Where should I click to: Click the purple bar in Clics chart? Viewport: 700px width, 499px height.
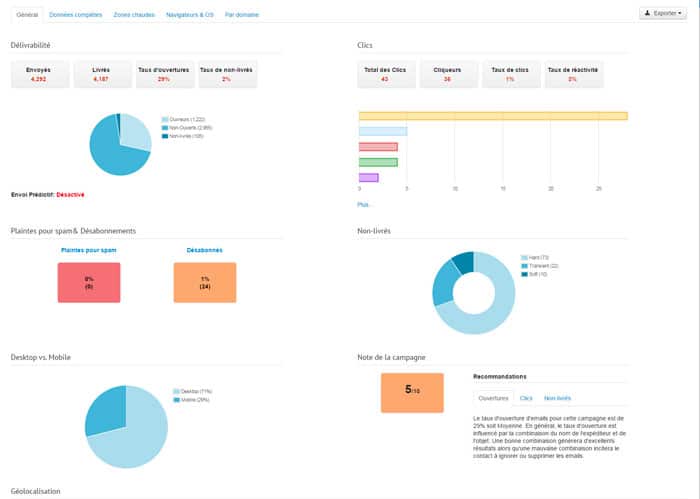click(368, 178)
